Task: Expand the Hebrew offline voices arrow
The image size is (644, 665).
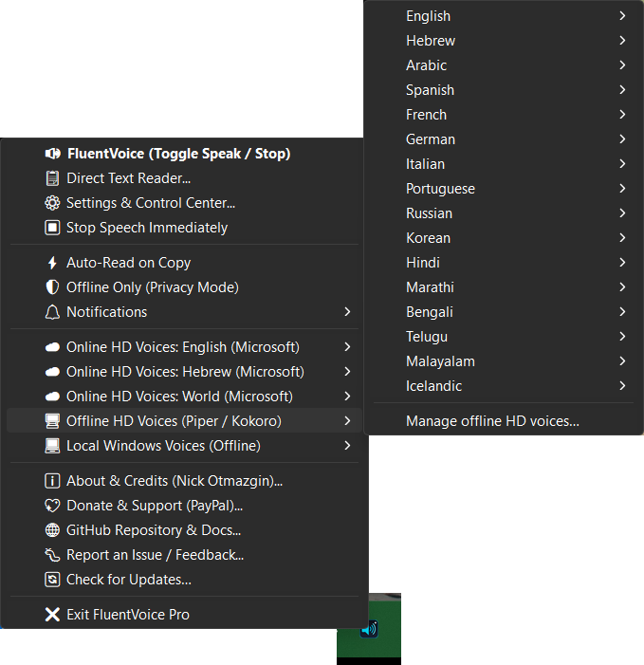Action: coord(622,40)
